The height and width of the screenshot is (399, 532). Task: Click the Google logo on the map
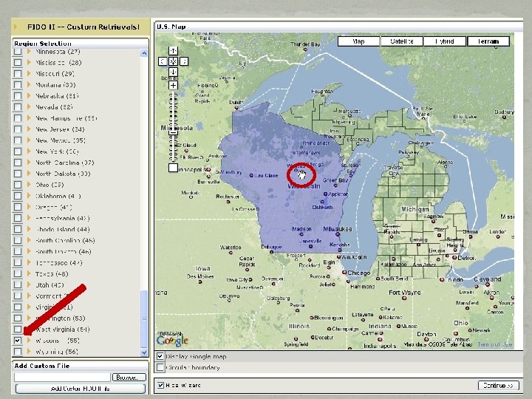point(172,340)
